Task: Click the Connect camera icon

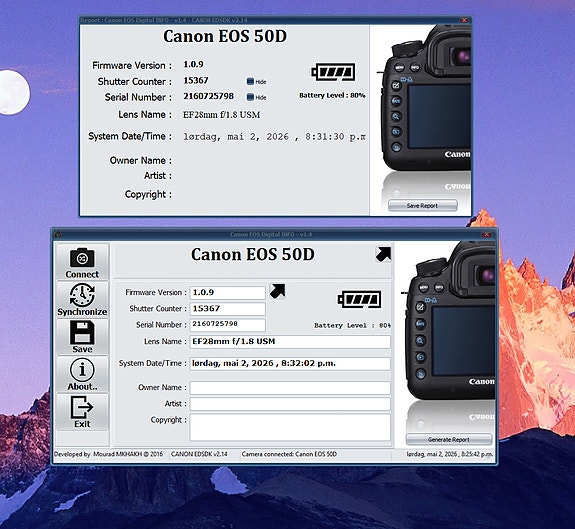Action: tap(82, 262)
